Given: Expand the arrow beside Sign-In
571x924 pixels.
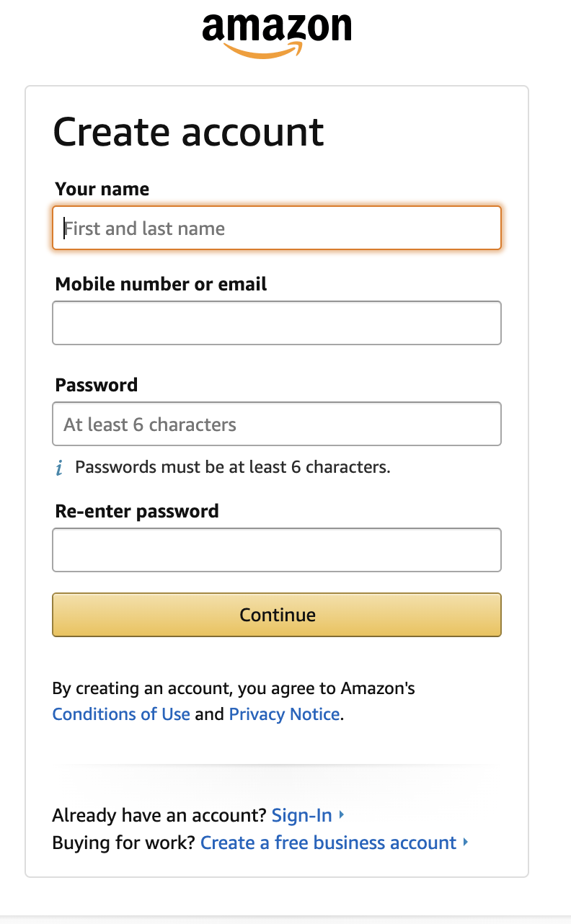Looking at the screenshot, I should [340, 814].
